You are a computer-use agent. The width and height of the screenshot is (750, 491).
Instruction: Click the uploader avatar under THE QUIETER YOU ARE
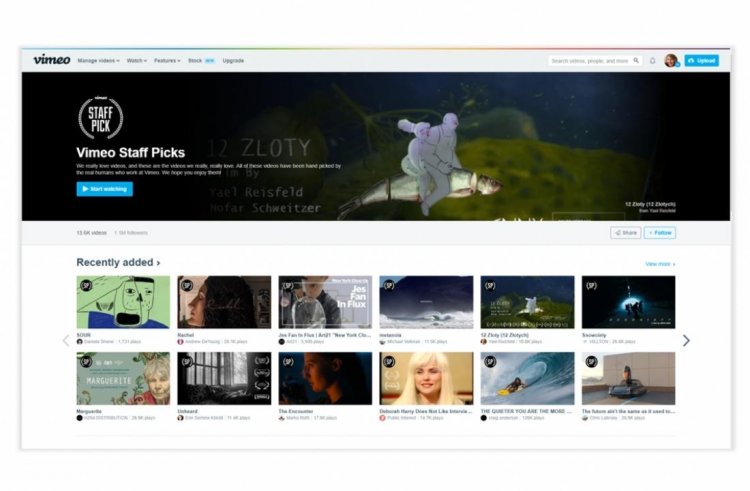(484, 418)
